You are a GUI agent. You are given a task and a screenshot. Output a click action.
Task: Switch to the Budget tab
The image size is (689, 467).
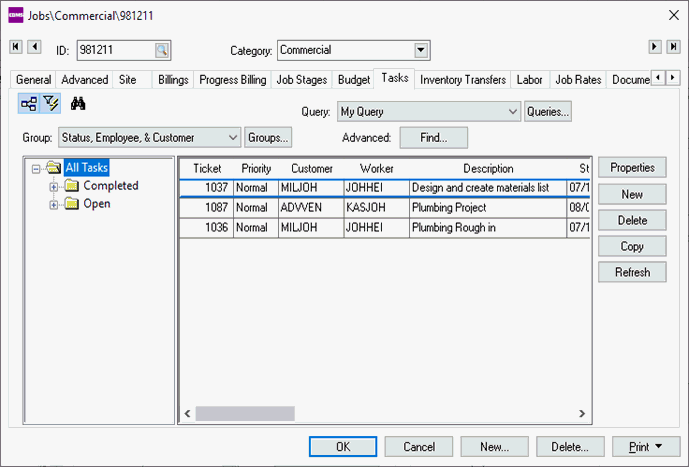point(353,80)
